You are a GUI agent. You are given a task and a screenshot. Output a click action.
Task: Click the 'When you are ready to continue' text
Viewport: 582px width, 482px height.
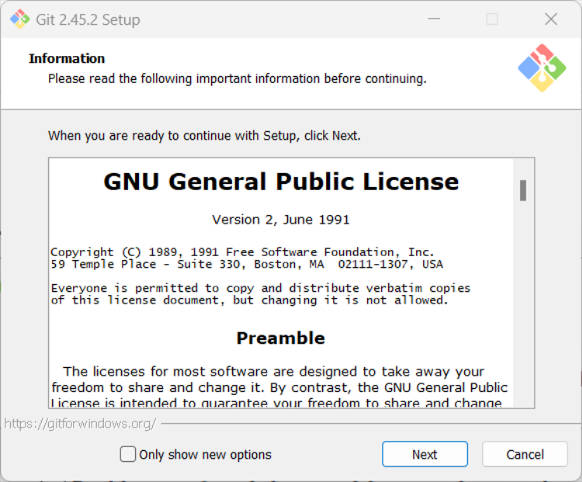coord(204,136)
